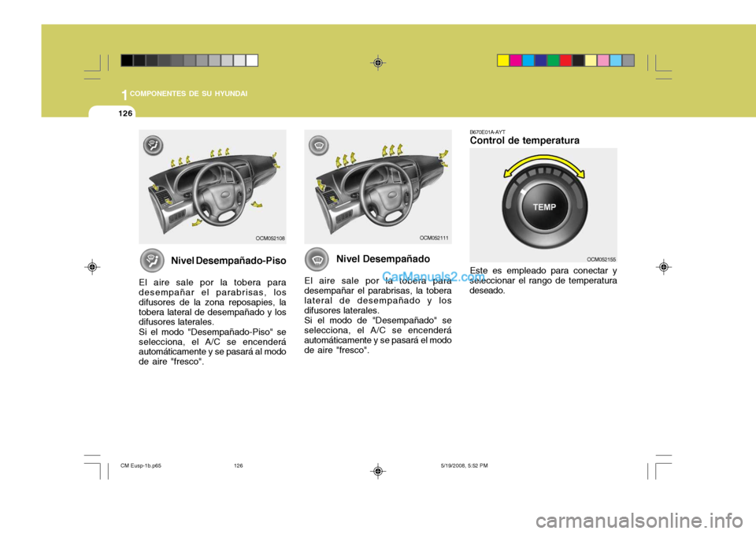The width and height of the screenshot is (756, 534).
Task: Select the dark navy blue swatch in the color bar
Action: pos(541,61)
